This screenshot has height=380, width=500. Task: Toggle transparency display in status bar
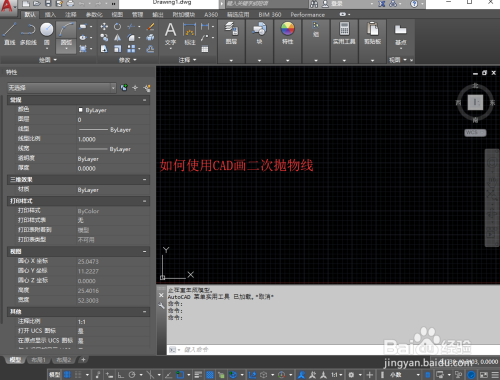[x=210, y=375]
